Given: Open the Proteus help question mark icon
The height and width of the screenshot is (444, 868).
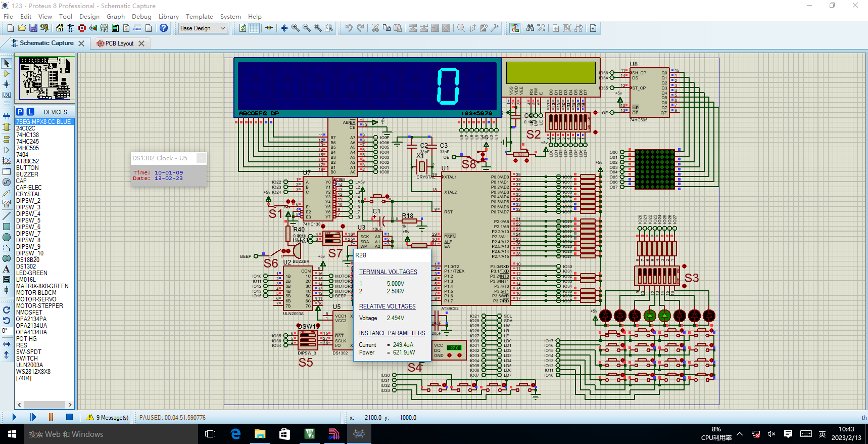Looking at the screenshot, I should [x=164, y=28].
